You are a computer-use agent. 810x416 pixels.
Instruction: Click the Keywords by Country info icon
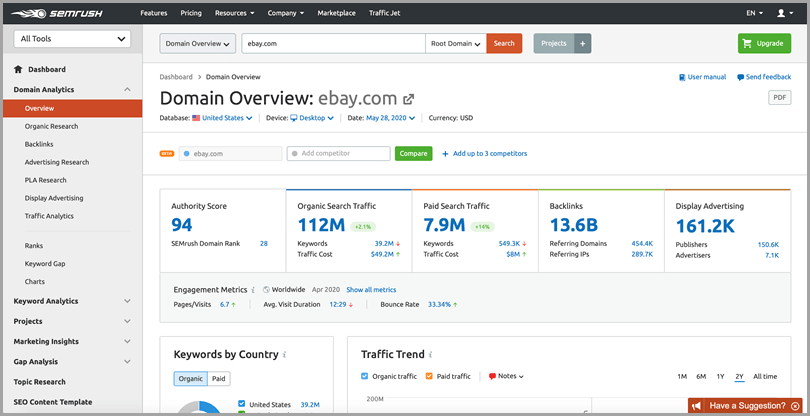[285, 355]
